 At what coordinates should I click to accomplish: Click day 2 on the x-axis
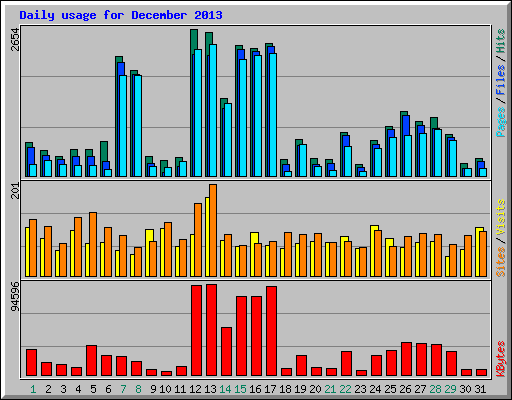coord(48,389)
